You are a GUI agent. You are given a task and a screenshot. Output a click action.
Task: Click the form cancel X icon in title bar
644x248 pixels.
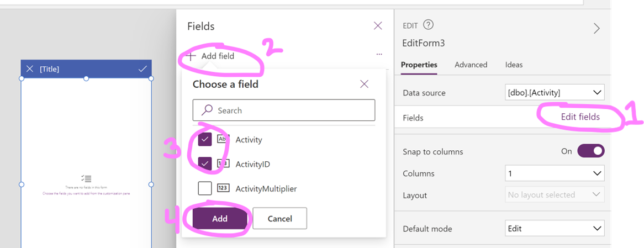pos(30,69)
